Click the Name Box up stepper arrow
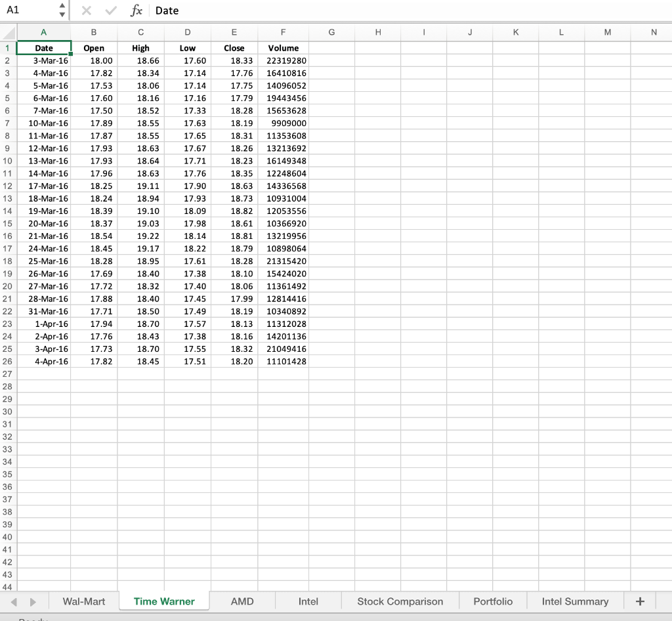The image size is (672, 621). 63,6
